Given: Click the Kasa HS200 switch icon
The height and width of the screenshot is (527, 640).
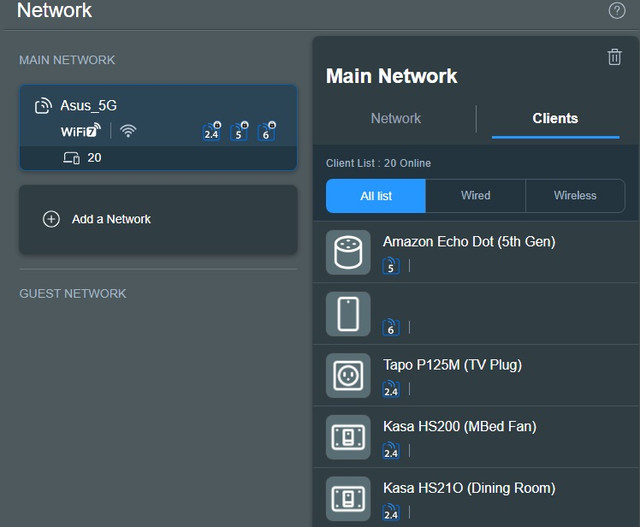Looking at the screenshot, I should (x=348, y=437).
